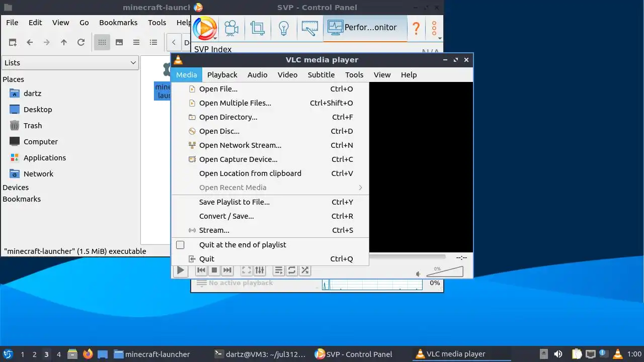Click SVP screen pointer icon
Screen dimensions: 644x362
[x=310, y=28]
